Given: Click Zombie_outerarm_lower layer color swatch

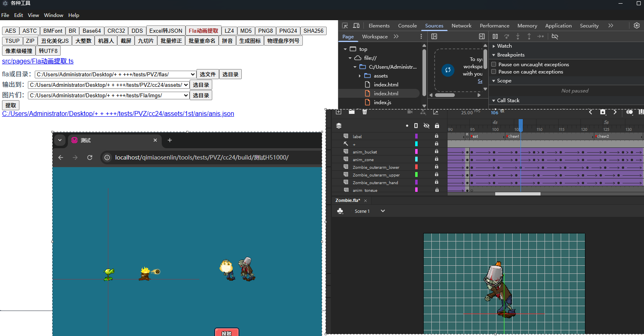Looking at the screenshot, I should click(416, 167).
